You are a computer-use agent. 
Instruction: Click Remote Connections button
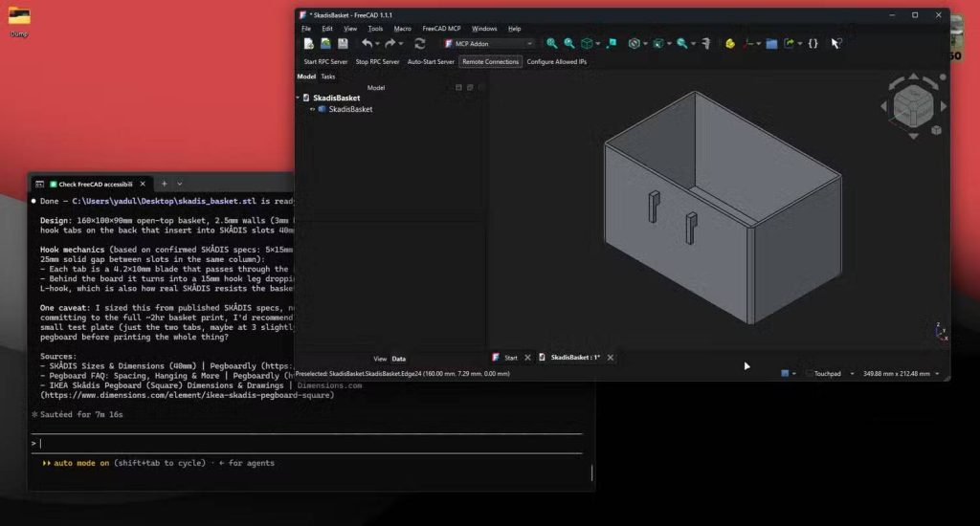[x=491, y=62]
